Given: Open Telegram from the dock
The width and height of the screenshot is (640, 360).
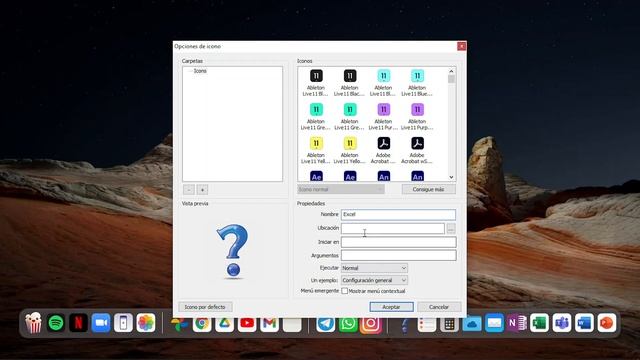Looking at the screenshot, I should (325, 324).
